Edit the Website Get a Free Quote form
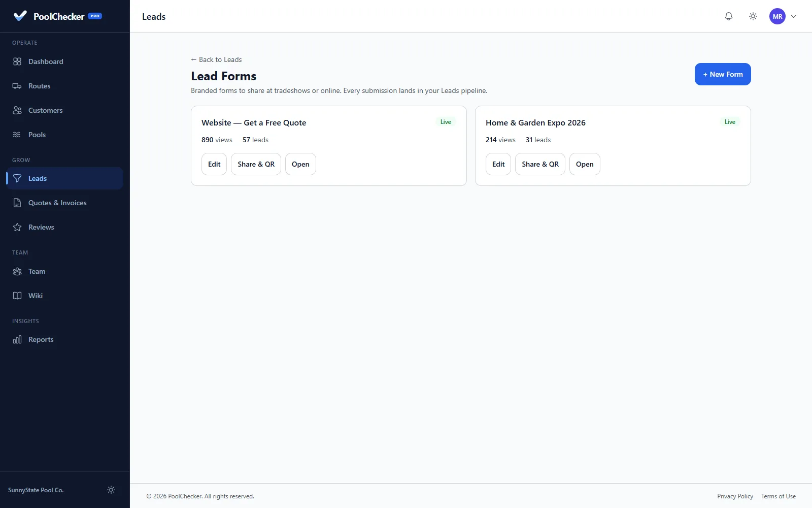 coord(214,164)
